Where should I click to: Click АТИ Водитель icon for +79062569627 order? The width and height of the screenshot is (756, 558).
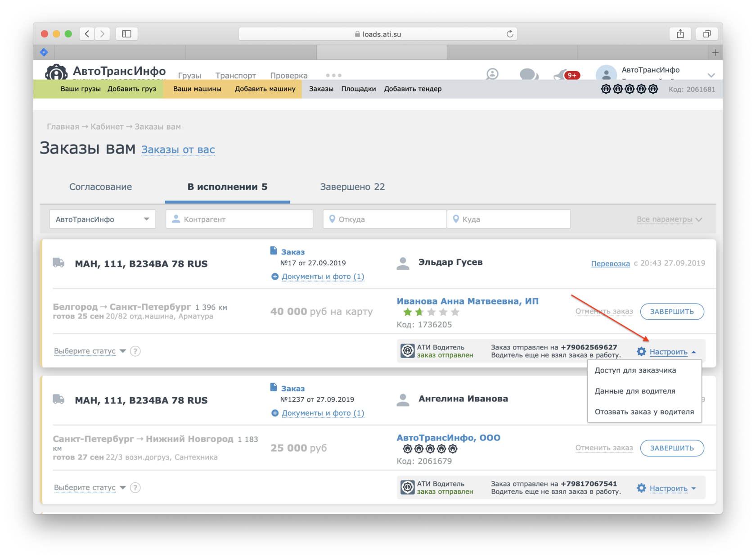pos(408,351)
